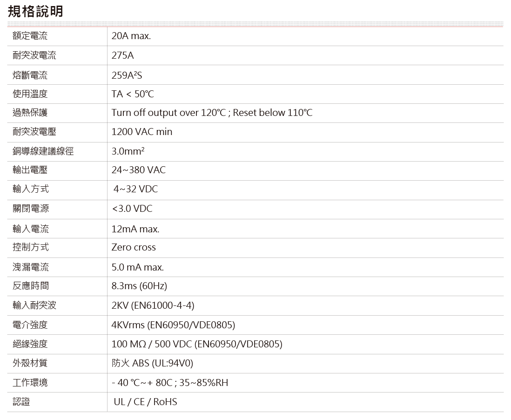Viewport: 511px width, 420px height.
Task: Click the TA < 50°C temperature value
Action: click(133, 94)
